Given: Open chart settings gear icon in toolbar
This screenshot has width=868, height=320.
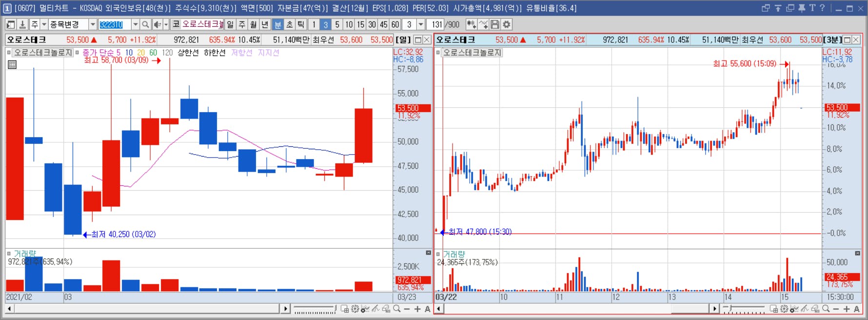Looking at the screenshot, I should coord(507,24).
